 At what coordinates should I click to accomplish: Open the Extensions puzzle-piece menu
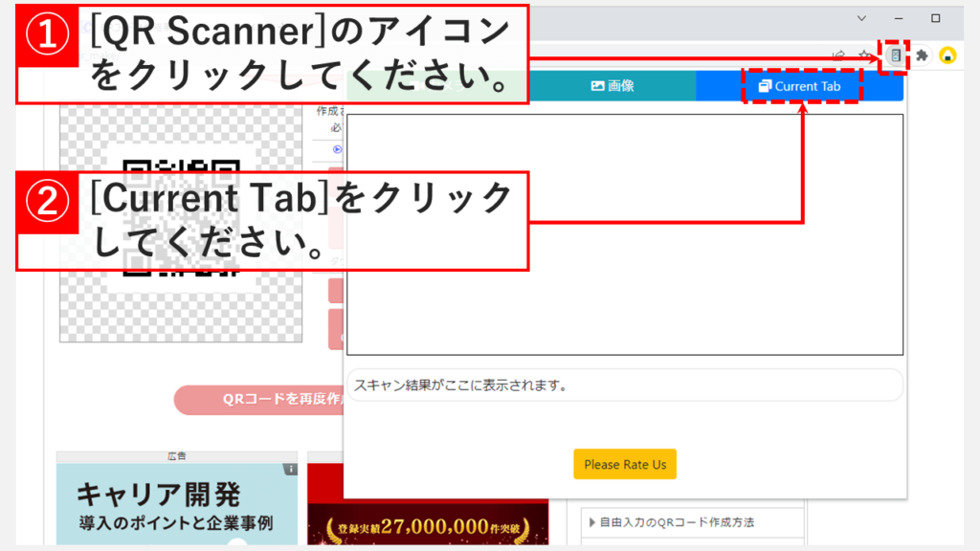[922, 55]
